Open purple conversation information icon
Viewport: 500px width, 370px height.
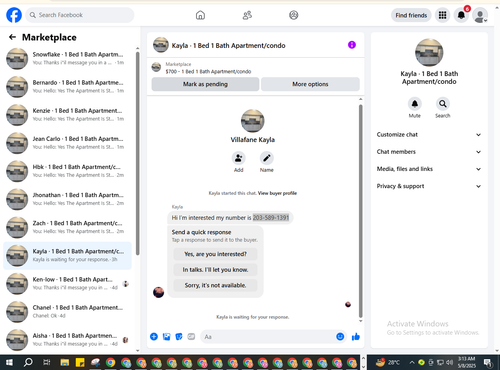[352, 45]
